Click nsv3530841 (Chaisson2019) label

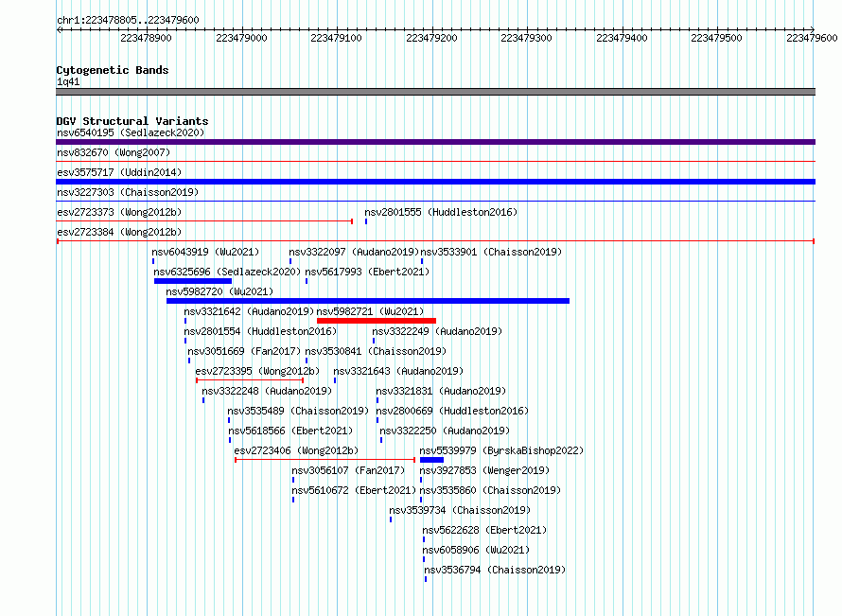tap(376, 351)
